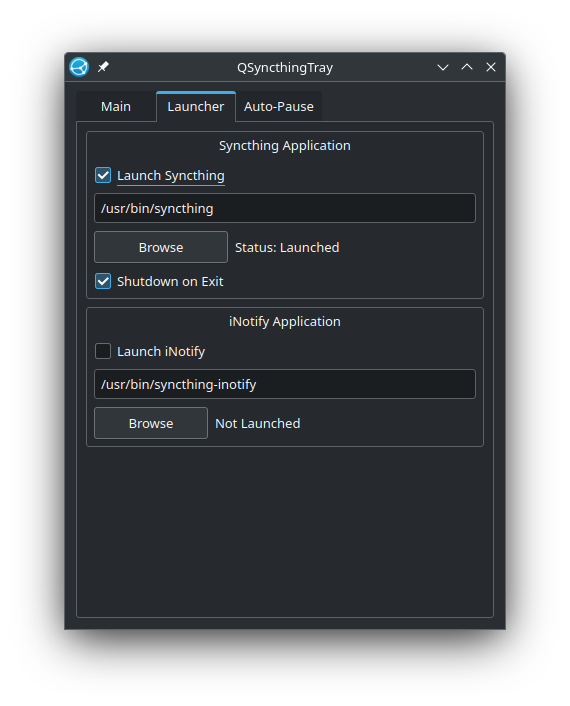
Task: Browse for the iNotify executable
Action: [x=151, y=423]
